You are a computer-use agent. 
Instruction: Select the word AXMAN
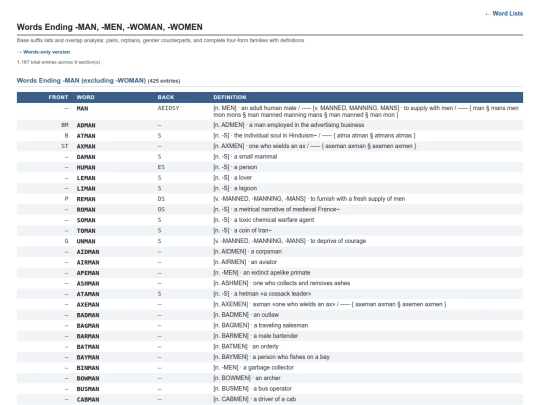point(86,146)
